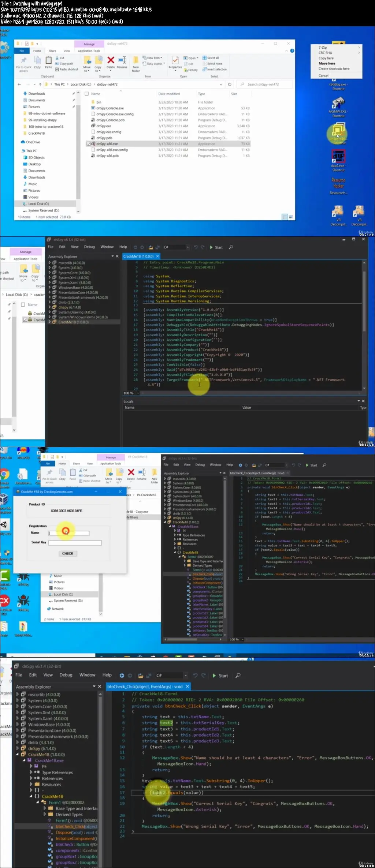
Task: Open the FASMW.EXE desktop shortcut
Action: click(x=338, y=108)
